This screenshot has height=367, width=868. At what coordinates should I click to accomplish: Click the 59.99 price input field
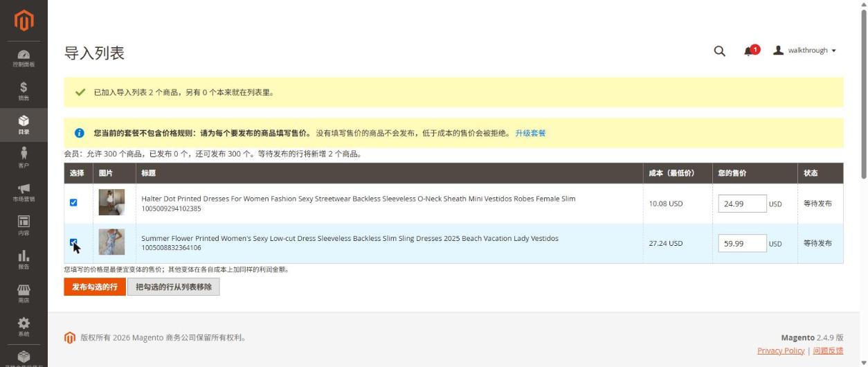pyautogui.click(x=742, y=243)
